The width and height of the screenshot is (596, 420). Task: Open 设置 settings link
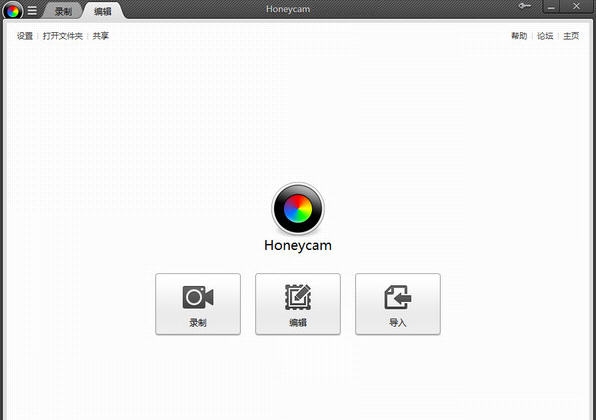[x=25, y=36]
